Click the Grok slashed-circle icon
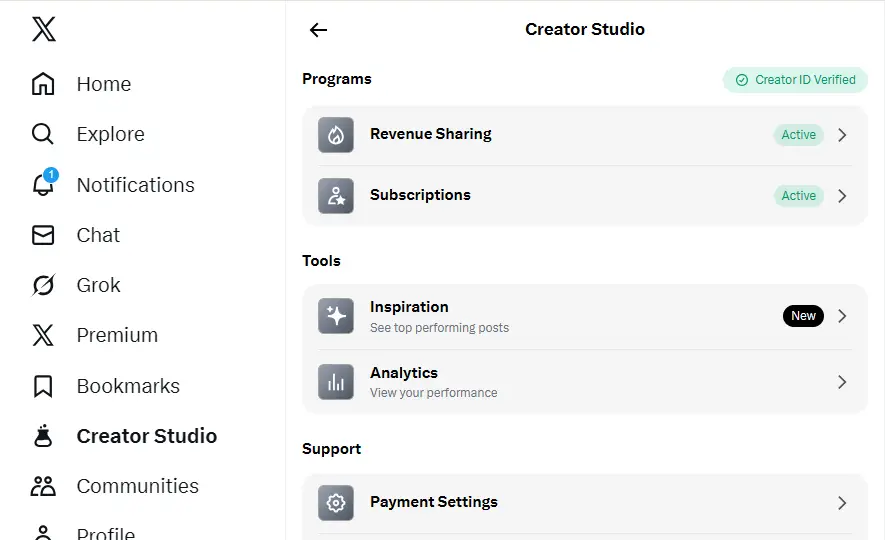Screen dimensions: 885x540 click(x=43, y=285)
